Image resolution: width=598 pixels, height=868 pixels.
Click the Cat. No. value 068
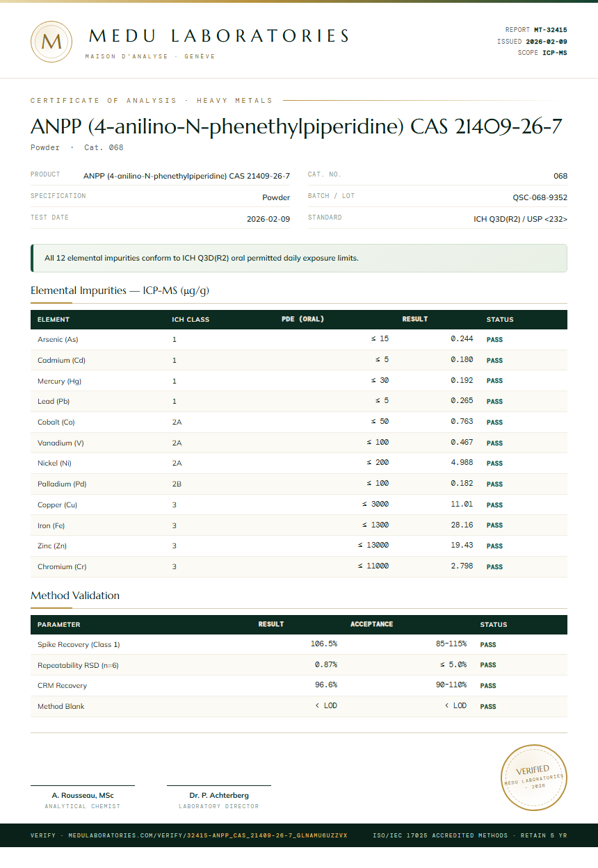[560, 176]
